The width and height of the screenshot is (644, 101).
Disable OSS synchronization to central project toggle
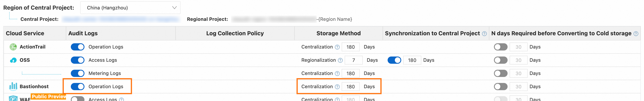pyautogui.click(x=394, y=60)
